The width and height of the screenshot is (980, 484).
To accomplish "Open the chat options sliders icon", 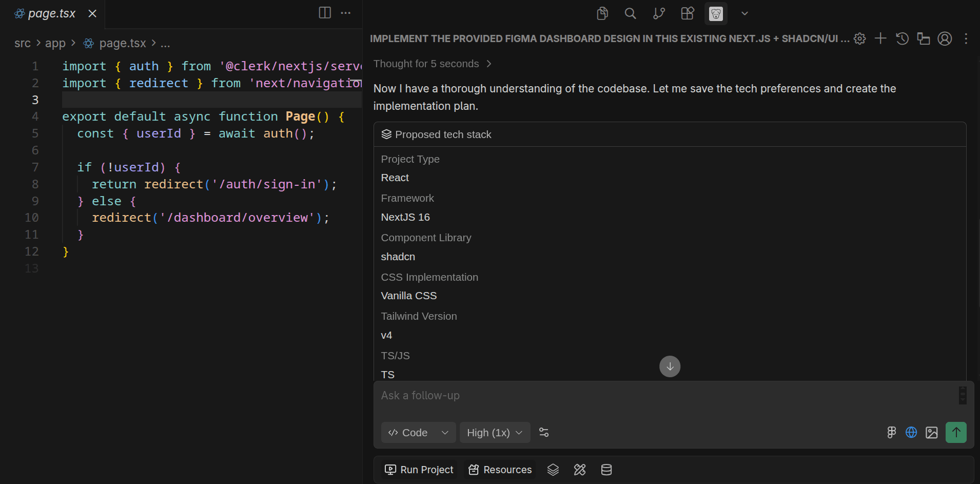I will 544,433.
